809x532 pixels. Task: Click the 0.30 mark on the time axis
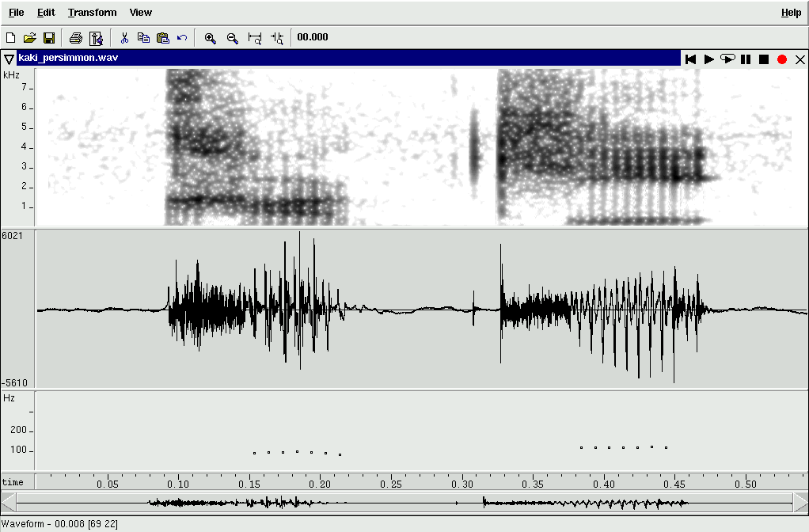462,483
